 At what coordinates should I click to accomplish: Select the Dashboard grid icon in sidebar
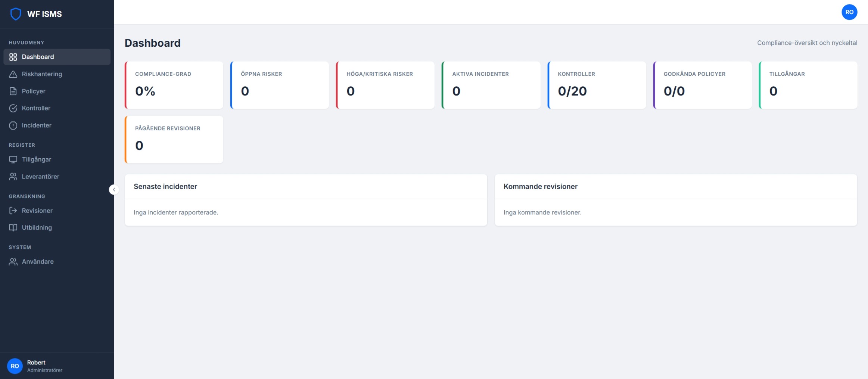[x=13, y=57]
